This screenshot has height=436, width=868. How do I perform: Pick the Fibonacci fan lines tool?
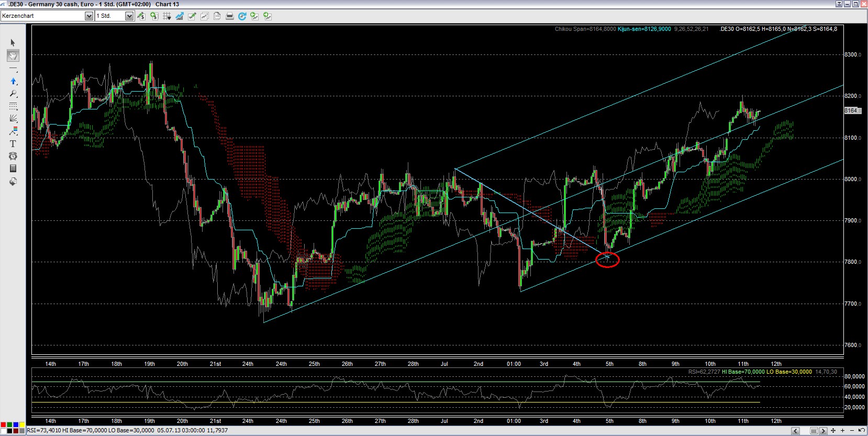(x=13, y=119)
